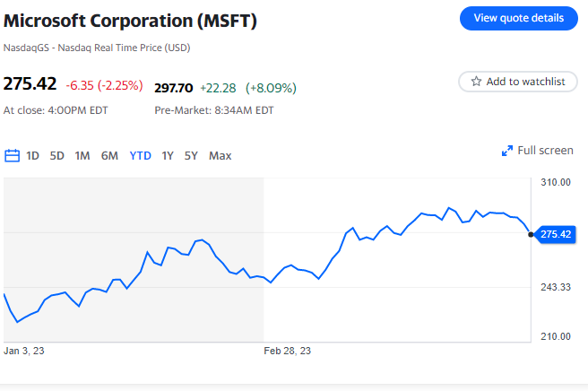Open the calendar date range icon
The width and height of the screenshot is (588, 391).
click(13, 155)
